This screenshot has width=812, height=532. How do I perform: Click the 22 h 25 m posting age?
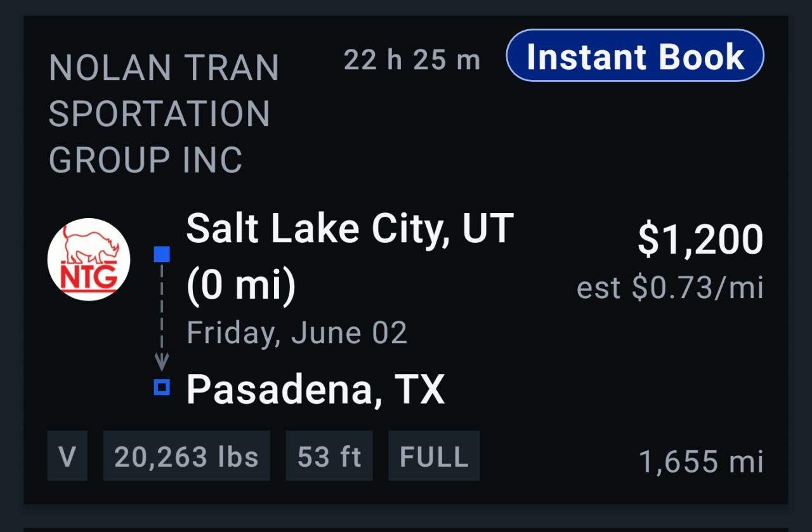(x=412, y=61)
